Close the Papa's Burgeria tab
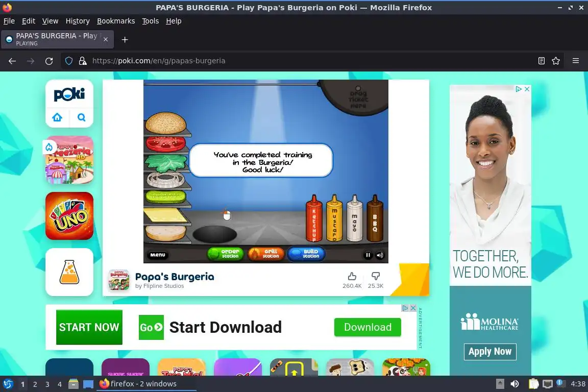The width and height of the screenshot is (588, 392). pos(106,39)
